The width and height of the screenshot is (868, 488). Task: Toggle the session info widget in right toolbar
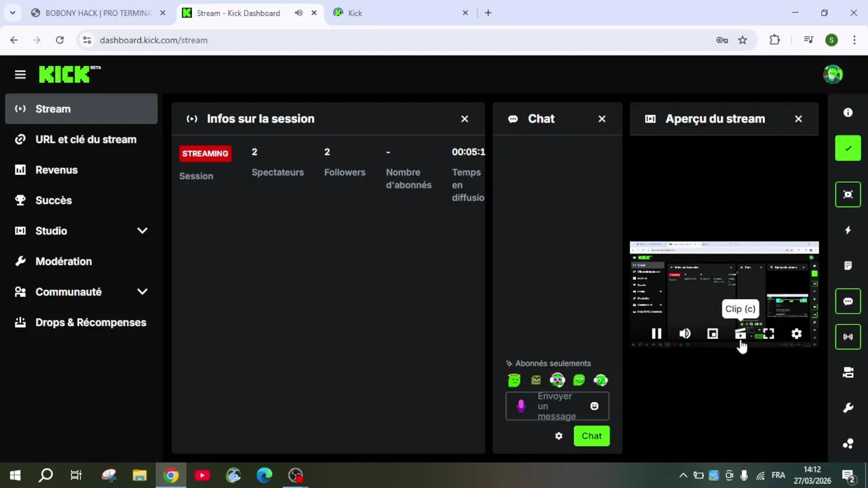(x=848, y=336)
